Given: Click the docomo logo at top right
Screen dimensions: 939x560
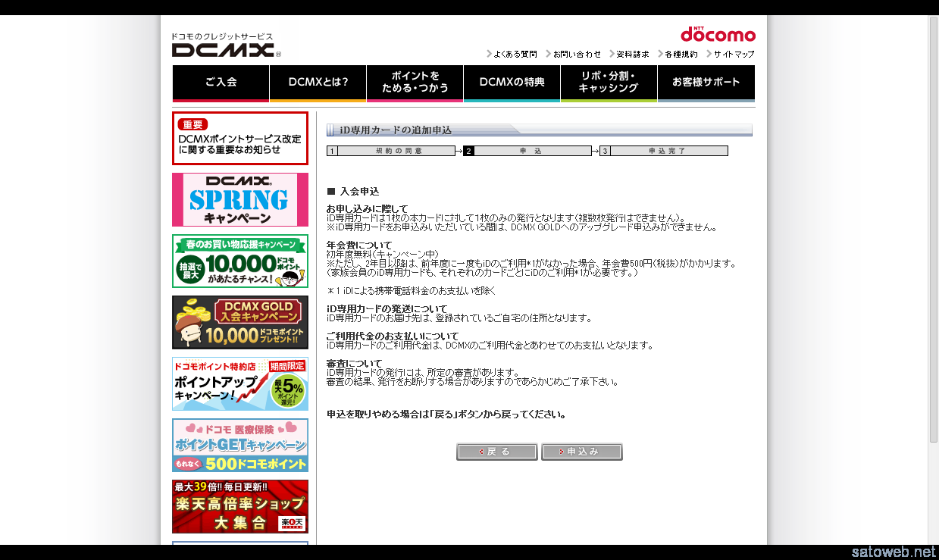Looking at the screenshot, I should click(717, 35).
